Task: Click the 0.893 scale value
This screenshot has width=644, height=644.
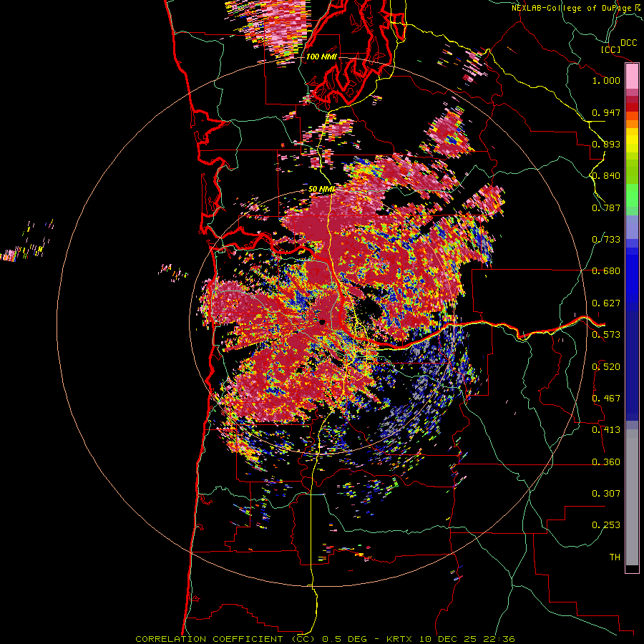Action: click(606, 144)
